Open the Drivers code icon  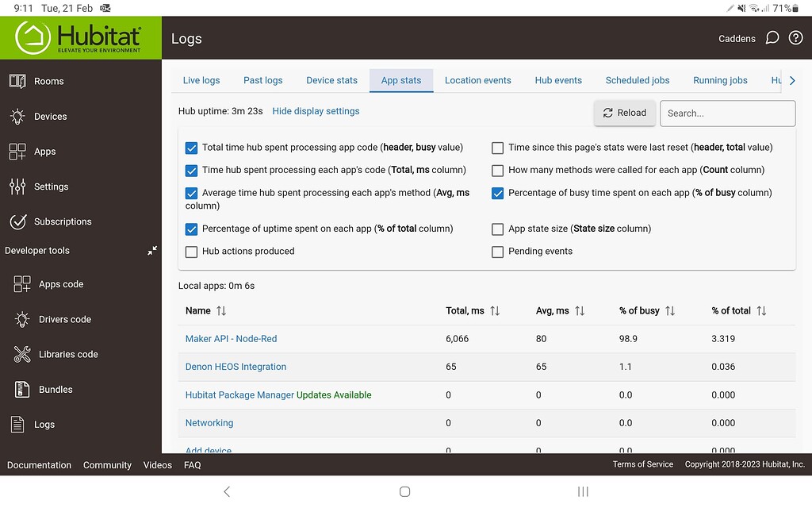tap(21, 319)
